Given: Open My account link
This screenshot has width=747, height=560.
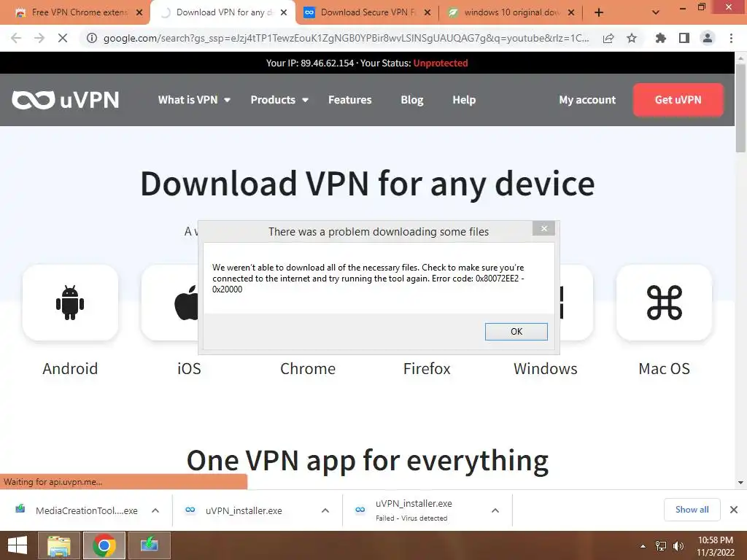Looking at the screenshot, I should pos(587,100).
